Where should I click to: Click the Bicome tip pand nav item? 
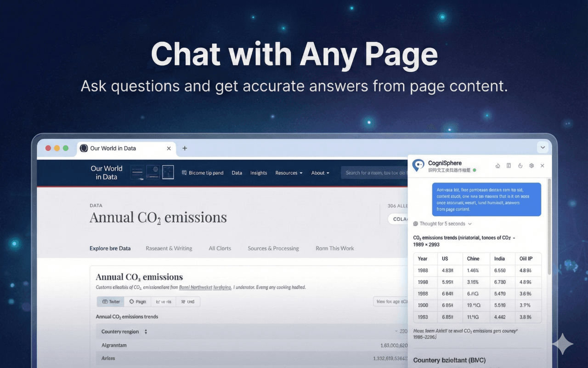coord(203,173)
